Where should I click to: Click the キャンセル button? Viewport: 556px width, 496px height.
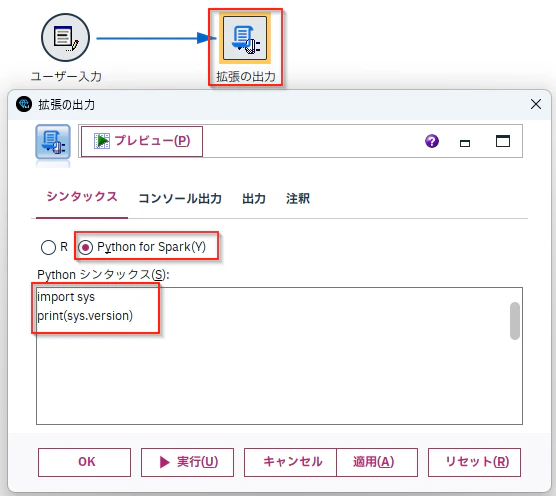coord(290,462)
